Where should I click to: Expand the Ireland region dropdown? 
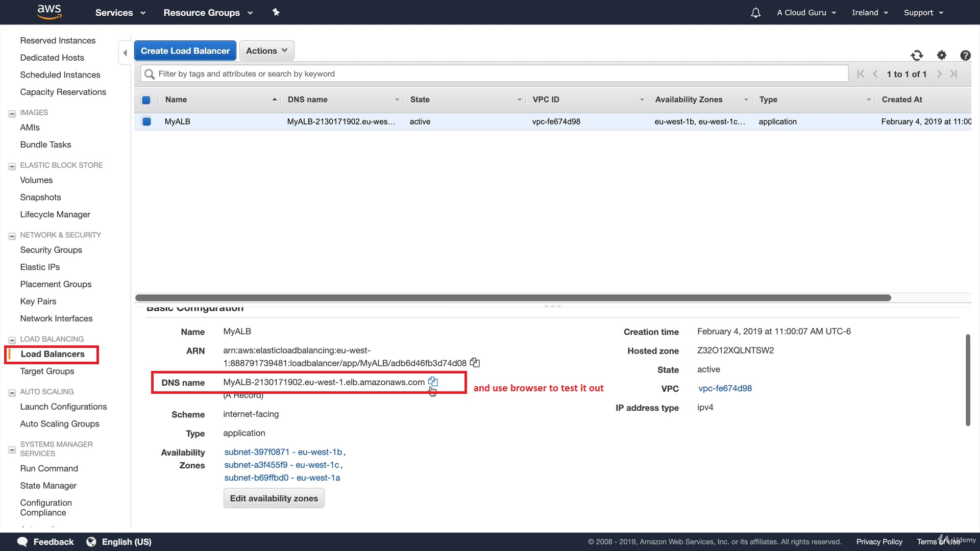[x=870, y=13]
